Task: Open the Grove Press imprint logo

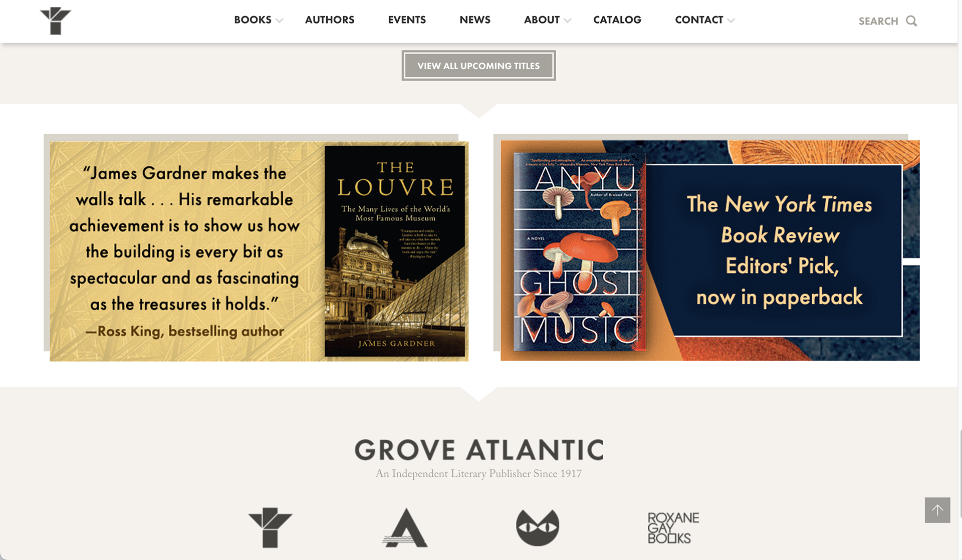Action: (270, 527)
